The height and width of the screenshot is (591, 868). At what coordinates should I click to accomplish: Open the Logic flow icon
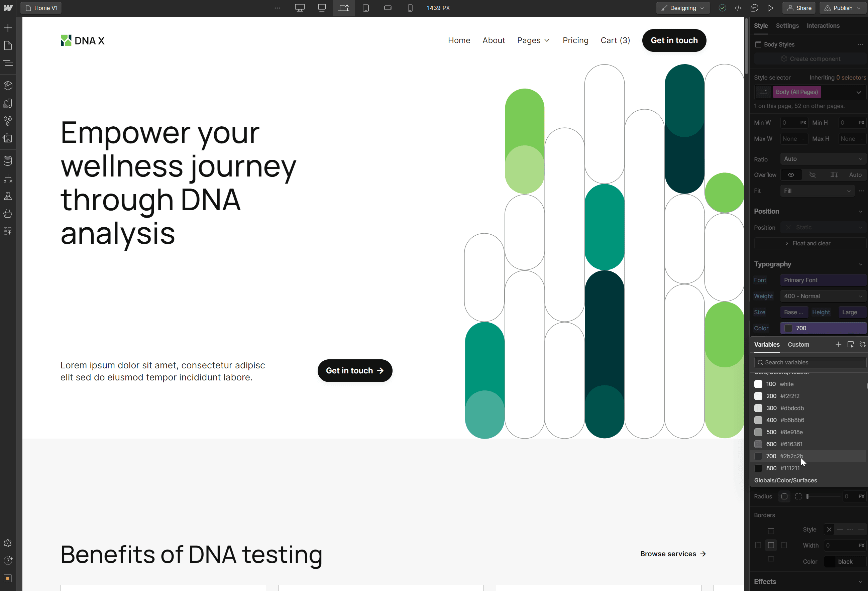coord(8,179)
